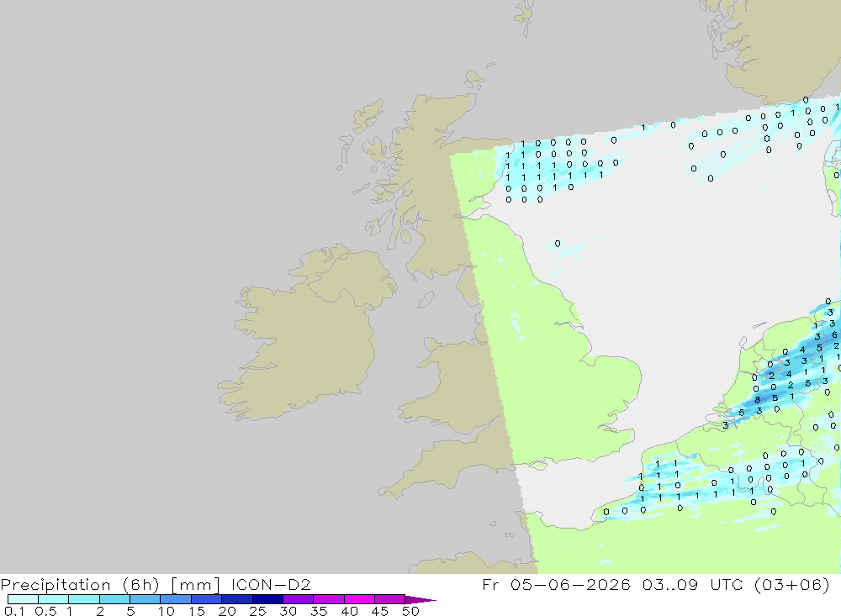Viewport: 841px width, 616px height.
Task: Click the date '05-06-2026'
Action: [x=571, y=584]
